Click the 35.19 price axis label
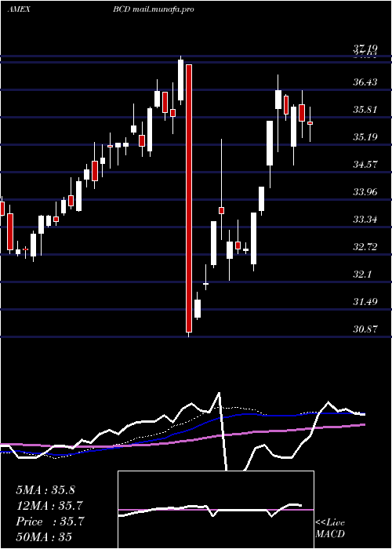 [365, 137]
